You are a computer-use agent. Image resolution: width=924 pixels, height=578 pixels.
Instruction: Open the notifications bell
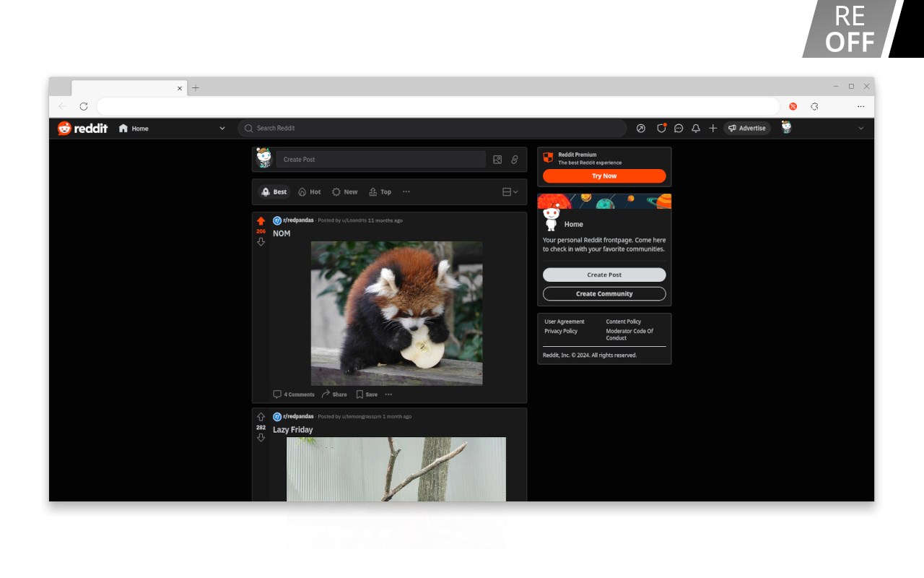point(696,128)
